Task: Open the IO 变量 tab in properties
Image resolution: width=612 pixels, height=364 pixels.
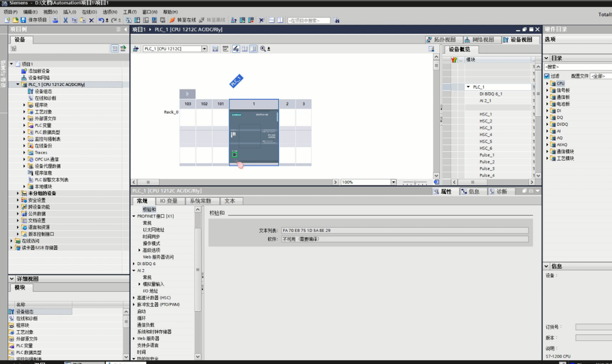Action: coord(168,201)
